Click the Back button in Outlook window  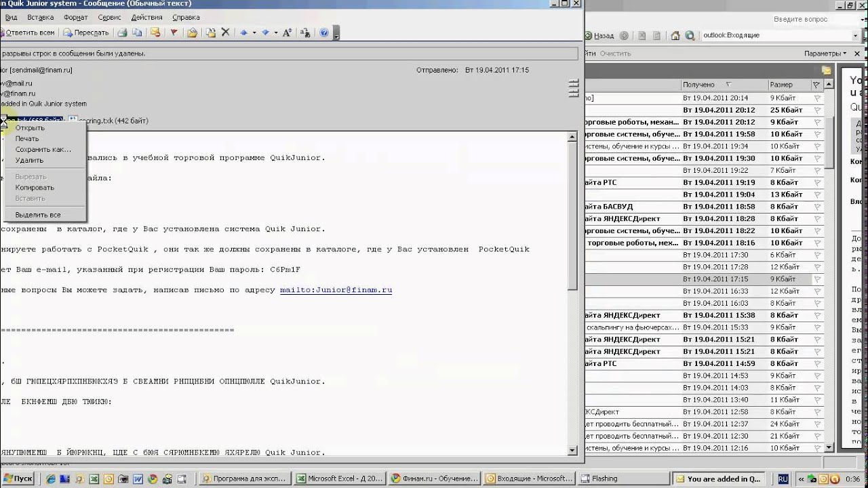599,35
